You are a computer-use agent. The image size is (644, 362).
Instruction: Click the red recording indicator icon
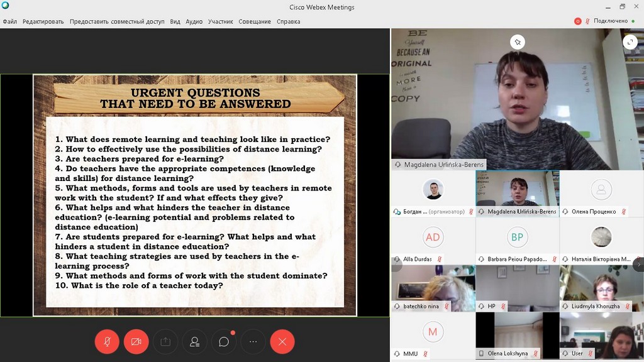point(577,21)
